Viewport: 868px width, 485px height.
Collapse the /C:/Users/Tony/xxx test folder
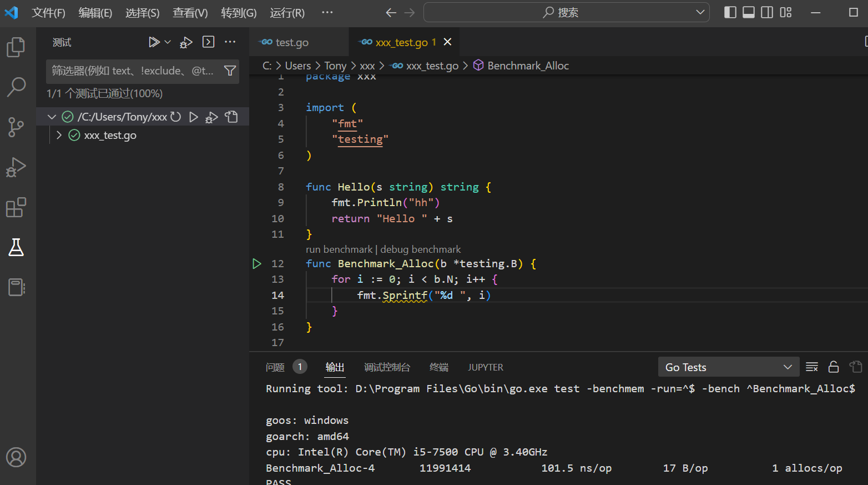(52, 117)
